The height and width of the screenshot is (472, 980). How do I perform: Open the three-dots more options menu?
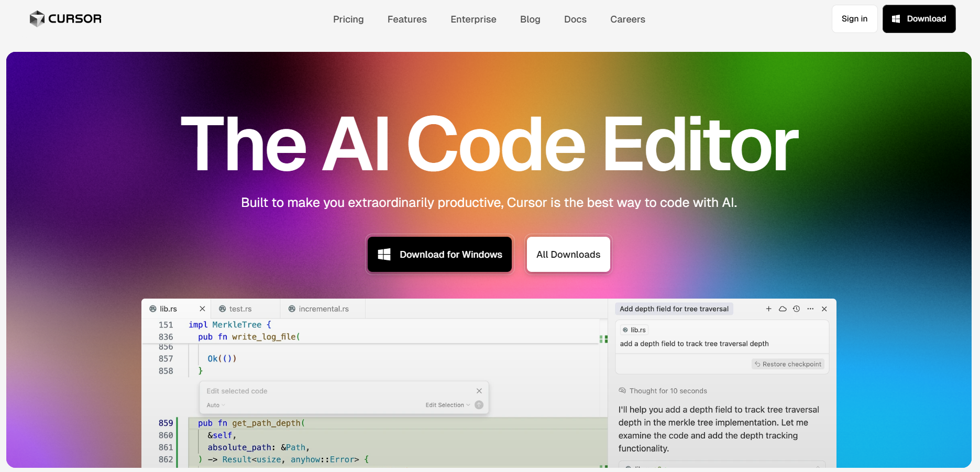(x=810, y=309)
